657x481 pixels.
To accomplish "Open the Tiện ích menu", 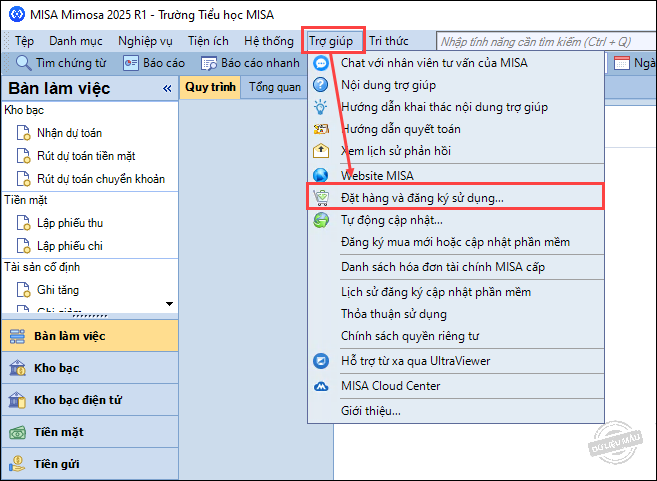I will click(x=208, y=41).
